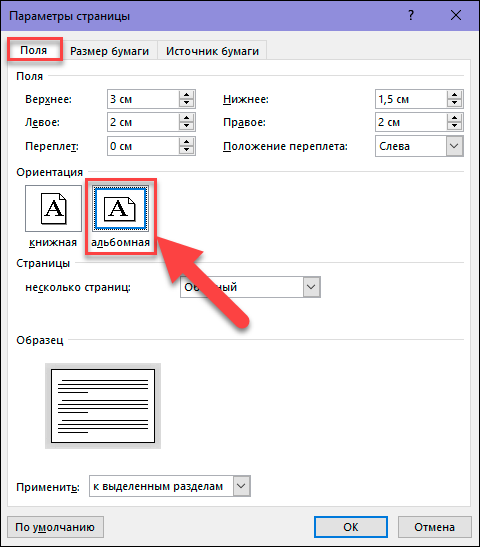Open the Поля tab

tap(34, 50)
